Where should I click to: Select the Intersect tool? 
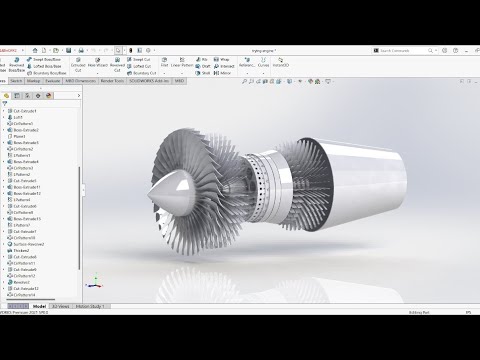coord(224,66)
